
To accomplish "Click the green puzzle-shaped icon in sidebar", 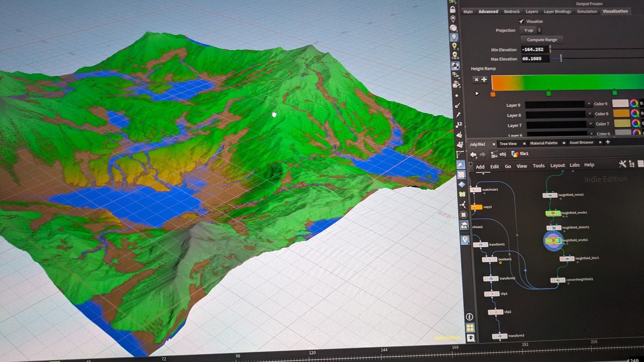I will tap(462, 194).
